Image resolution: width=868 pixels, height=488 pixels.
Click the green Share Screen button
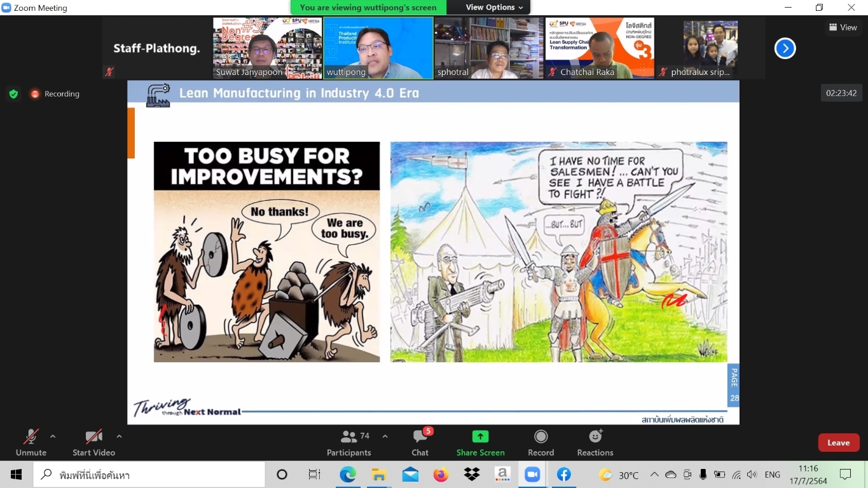coord(480,442)
